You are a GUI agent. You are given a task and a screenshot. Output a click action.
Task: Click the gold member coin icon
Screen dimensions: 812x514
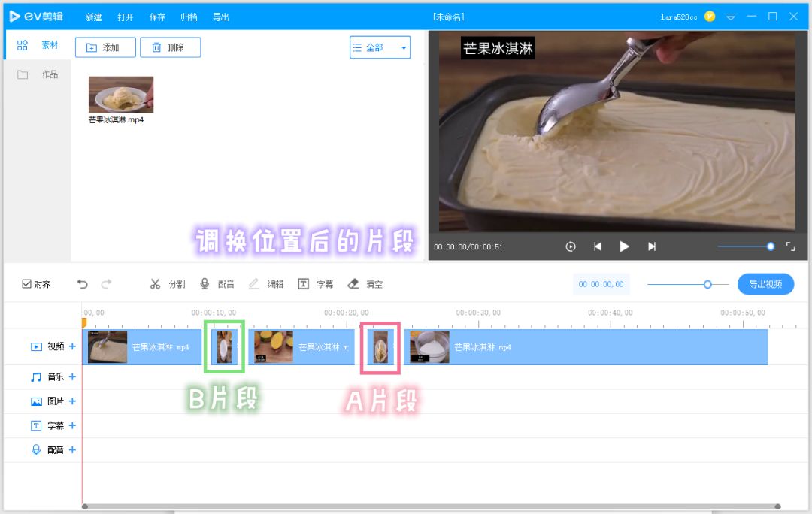[710, 17]
